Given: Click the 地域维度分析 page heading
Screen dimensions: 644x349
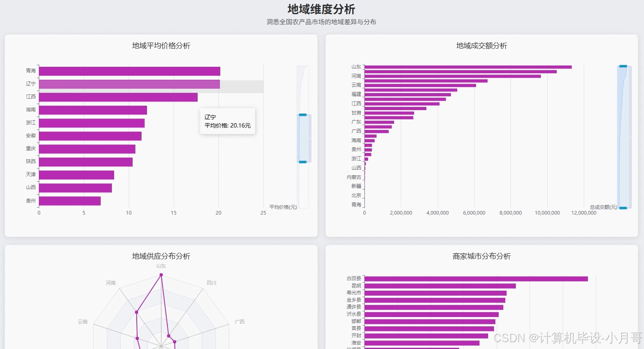Looking at the screenshot, I should 321,9.
